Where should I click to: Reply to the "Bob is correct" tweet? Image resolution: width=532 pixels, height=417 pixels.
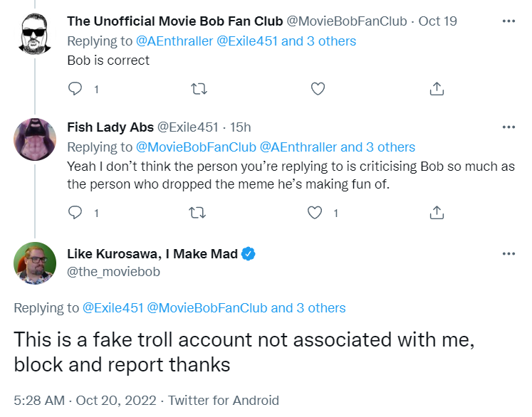[x=75, y=89]
